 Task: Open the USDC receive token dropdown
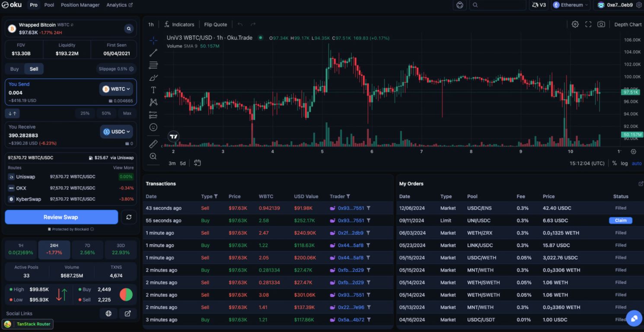[116, 132]
